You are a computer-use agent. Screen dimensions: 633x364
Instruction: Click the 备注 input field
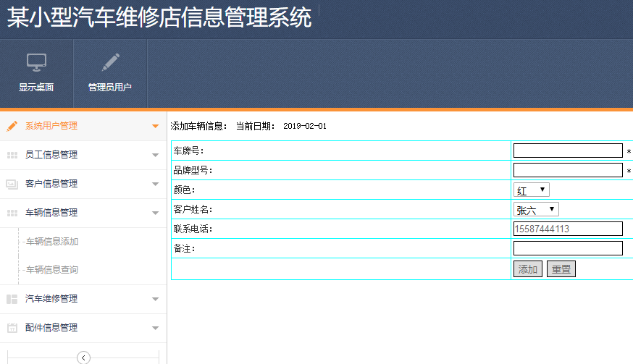click(567, 248)
